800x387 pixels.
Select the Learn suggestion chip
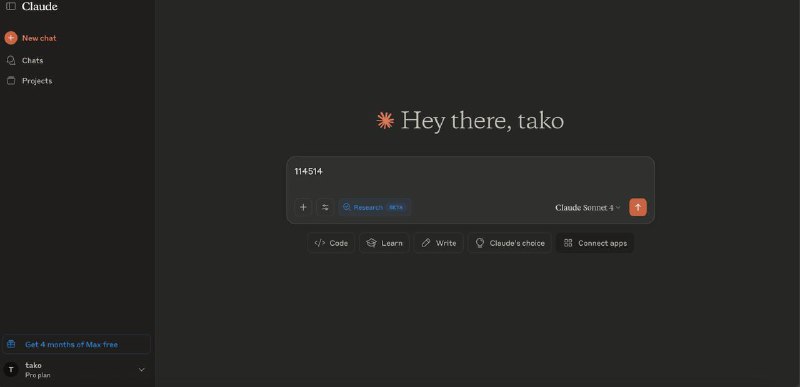coord(384,243)
